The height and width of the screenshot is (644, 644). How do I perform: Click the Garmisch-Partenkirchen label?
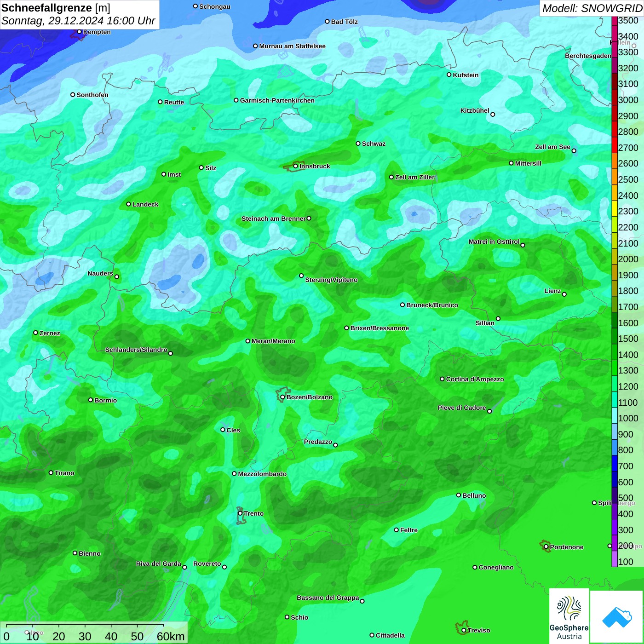277,100
